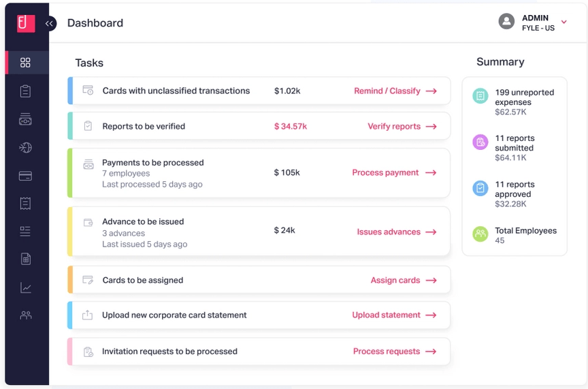Click the arrow next to Upload statement

(431, 315)
